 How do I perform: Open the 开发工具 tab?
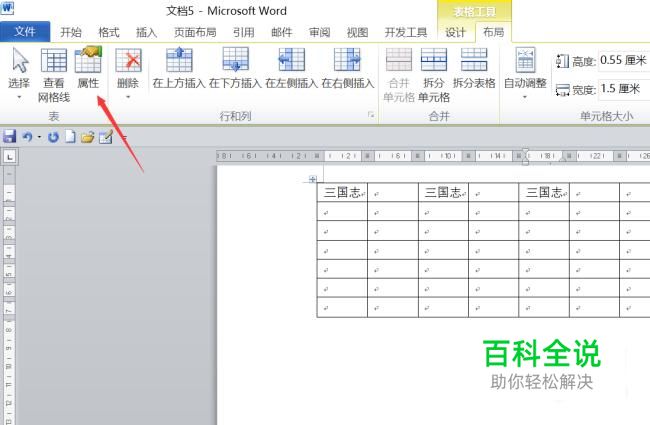pyautogui.click(x=405, y=32)
